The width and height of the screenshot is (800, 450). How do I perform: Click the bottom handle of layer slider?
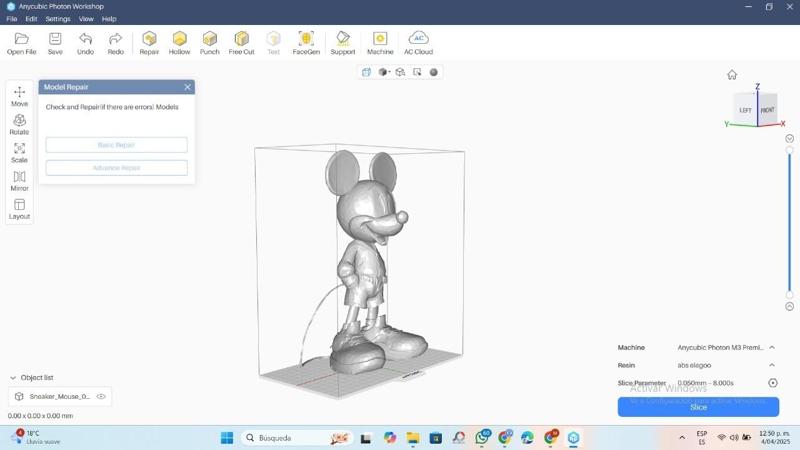(789, 295)
